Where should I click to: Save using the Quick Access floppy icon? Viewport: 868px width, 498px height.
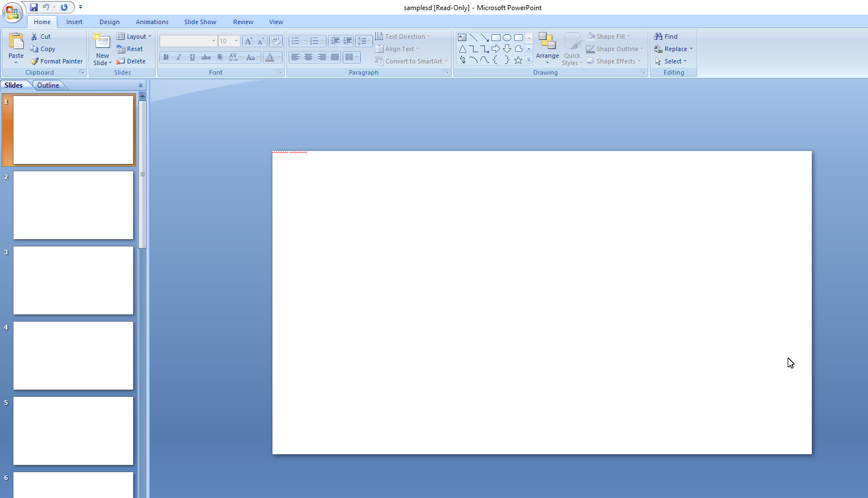point(34,7)
